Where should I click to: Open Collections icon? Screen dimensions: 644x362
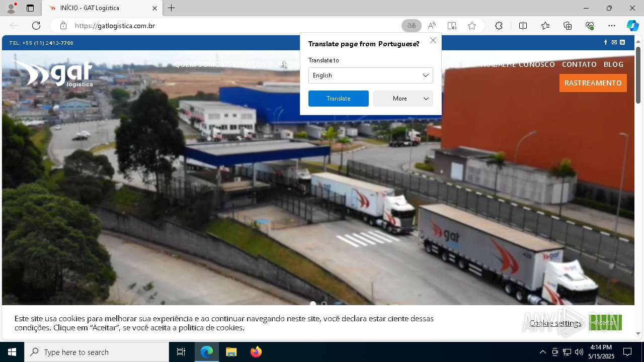point(568,26)
